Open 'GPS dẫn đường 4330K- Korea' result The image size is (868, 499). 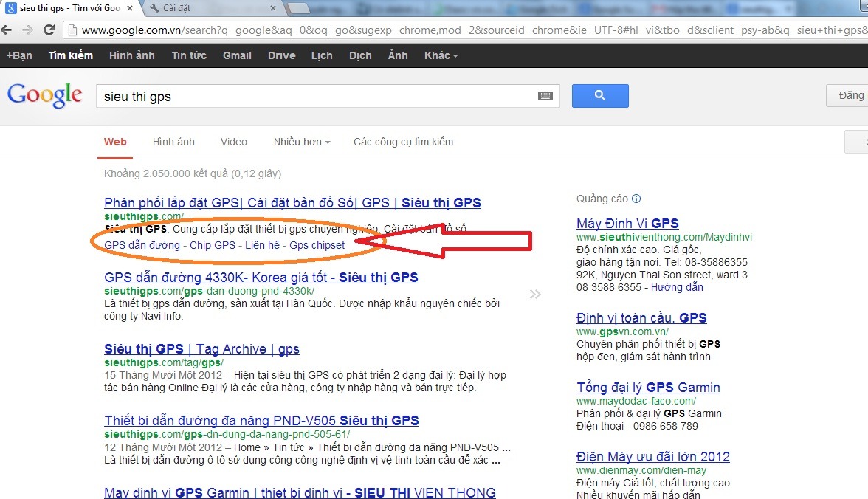261,278
